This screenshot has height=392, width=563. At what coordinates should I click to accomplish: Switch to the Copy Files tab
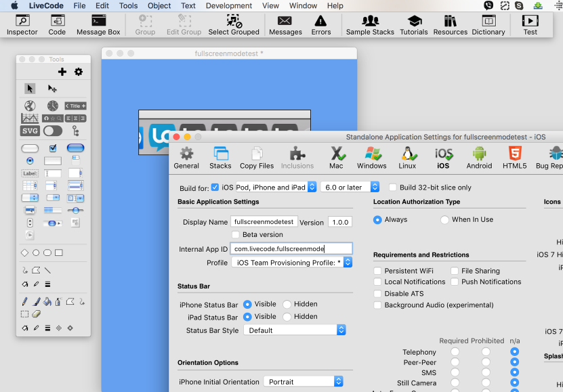tap(257, 158)
